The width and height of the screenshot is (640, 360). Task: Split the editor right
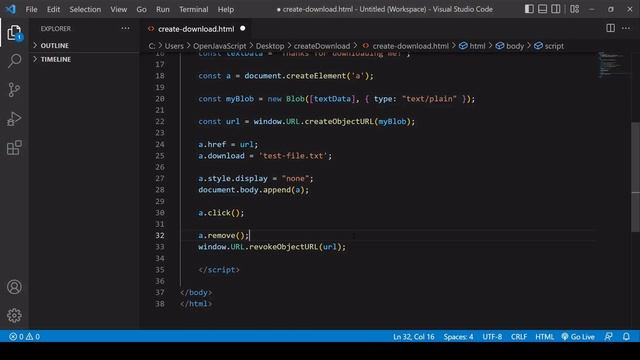(x=611, y=28)
